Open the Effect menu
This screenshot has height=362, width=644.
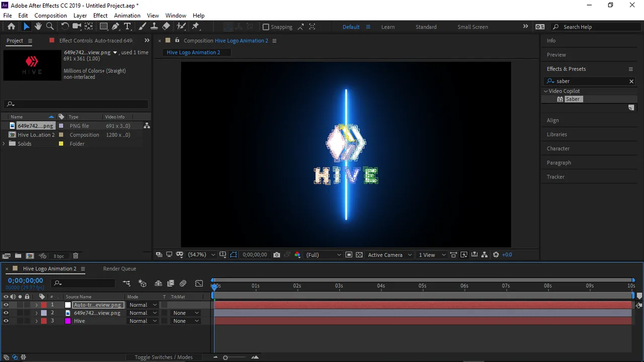point(100,16)
